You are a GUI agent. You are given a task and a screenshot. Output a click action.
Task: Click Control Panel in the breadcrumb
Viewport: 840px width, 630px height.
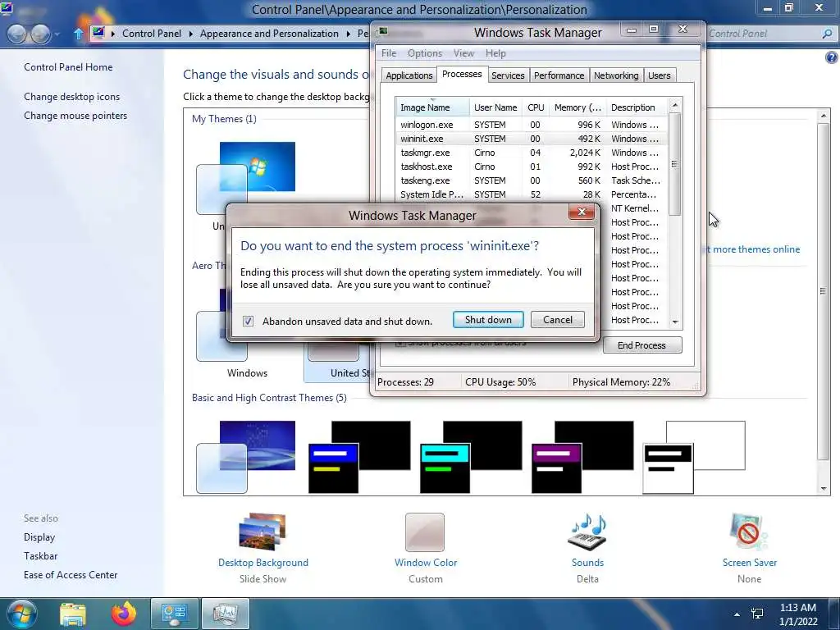click(152, 33)
